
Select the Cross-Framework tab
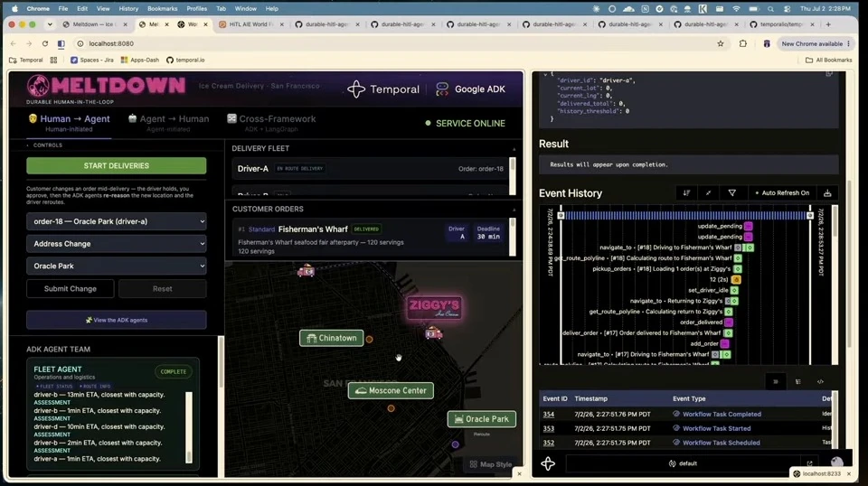(x=271, y=123)
